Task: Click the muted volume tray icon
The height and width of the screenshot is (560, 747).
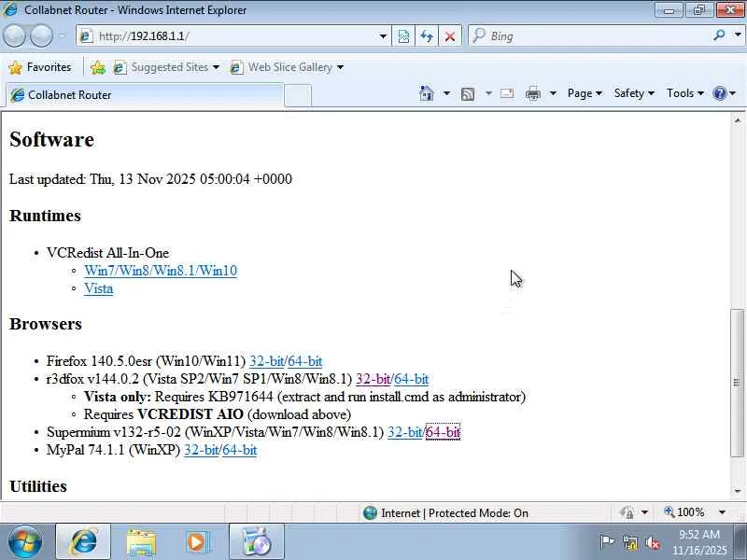Action: [x=653, y=542]
